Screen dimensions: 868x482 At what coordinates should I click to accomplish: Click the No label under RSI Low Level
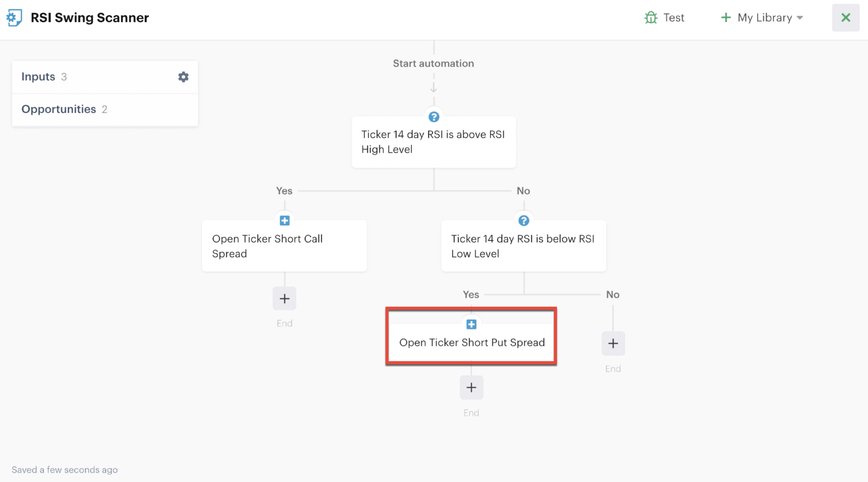pos(613,294)
